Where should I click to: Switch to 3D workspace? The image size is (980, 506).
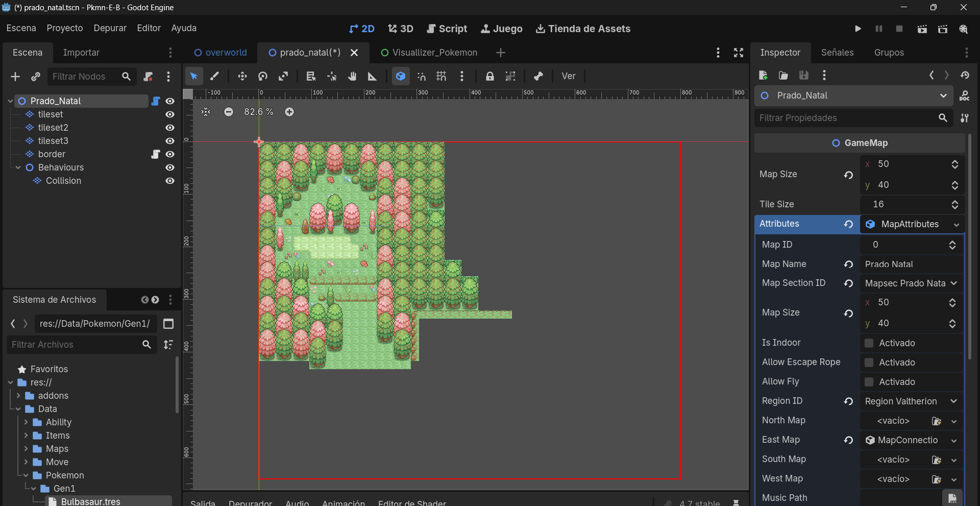(401, 29)
